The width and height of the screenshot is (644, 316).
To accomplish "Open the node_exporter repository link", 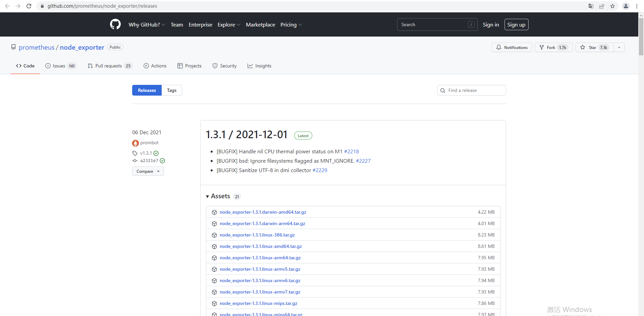I will tap(82, 47).
